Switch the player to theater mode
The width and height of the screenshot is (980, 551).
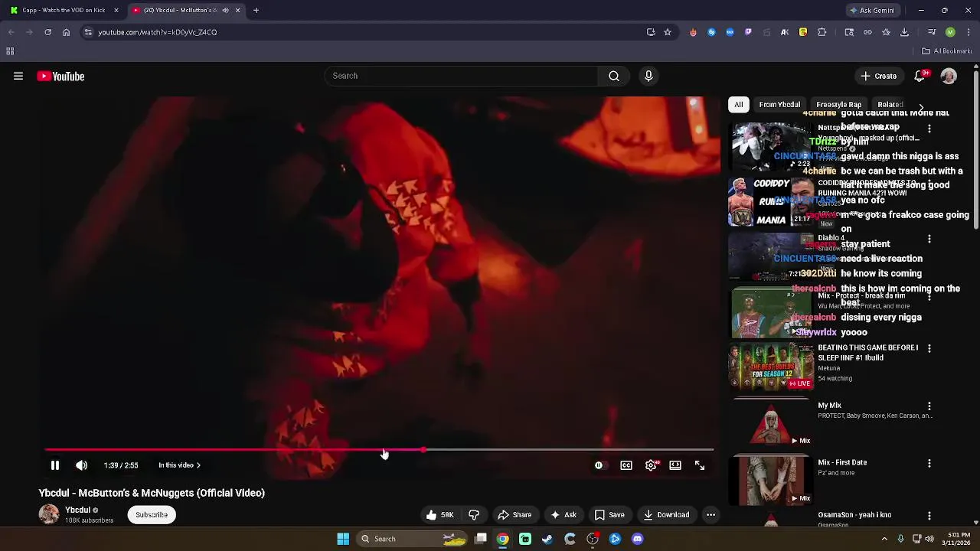point(675,465)
